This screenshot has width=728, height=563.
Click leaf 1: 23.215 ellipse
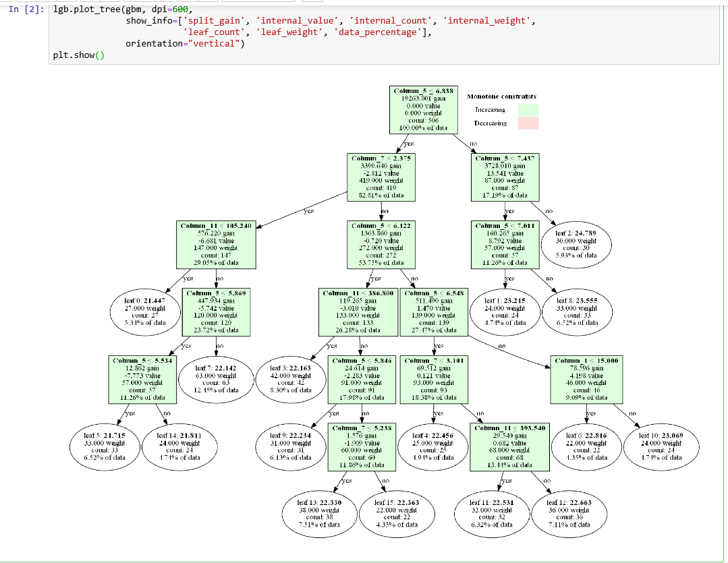(505, 312)
